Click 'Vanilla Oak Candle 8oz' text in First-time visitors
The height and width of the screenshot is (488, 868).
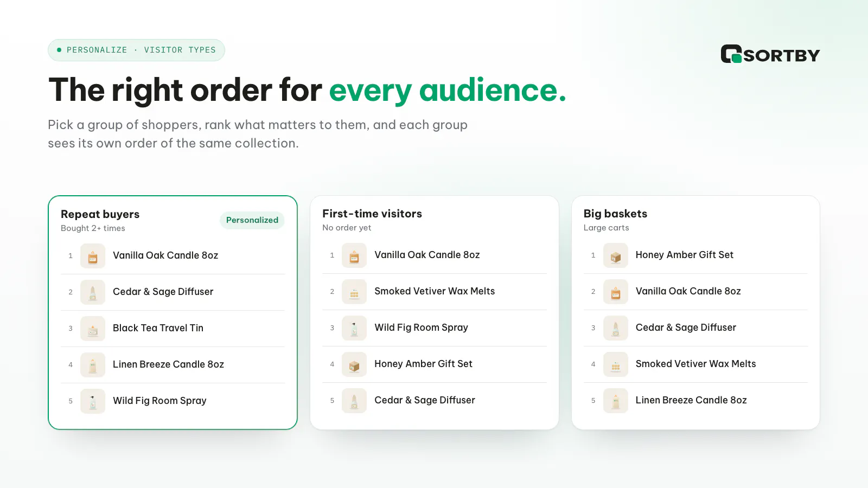click(x=427, y=255)
